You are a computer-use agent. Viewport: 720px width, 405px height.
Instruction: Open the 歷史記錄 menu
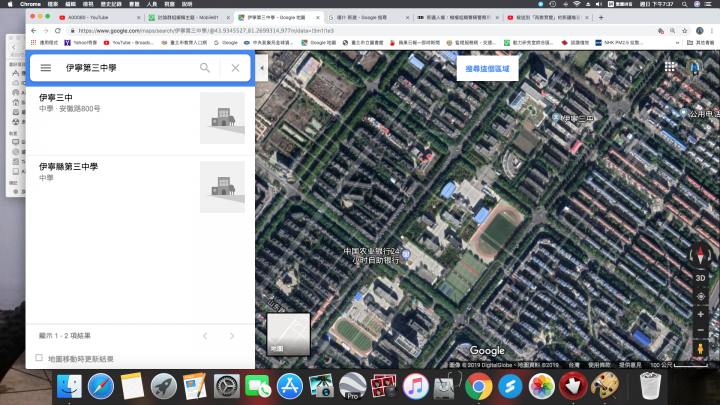(x=111, y=4)
